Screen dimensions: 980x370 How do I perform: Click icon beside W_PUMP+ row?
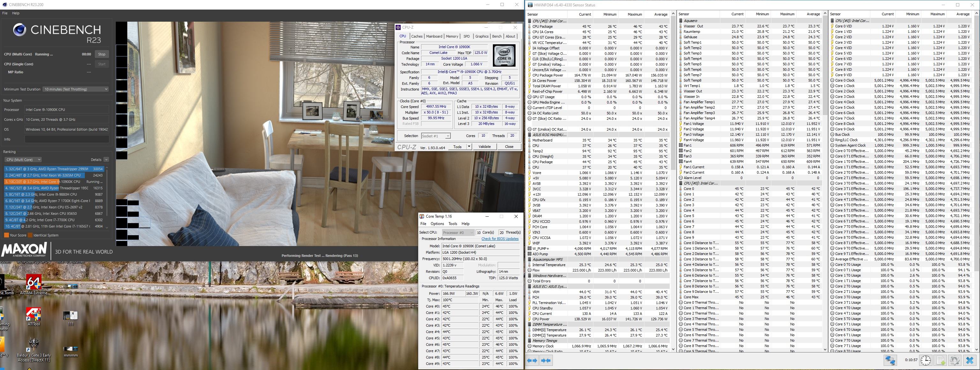(530, 249)
